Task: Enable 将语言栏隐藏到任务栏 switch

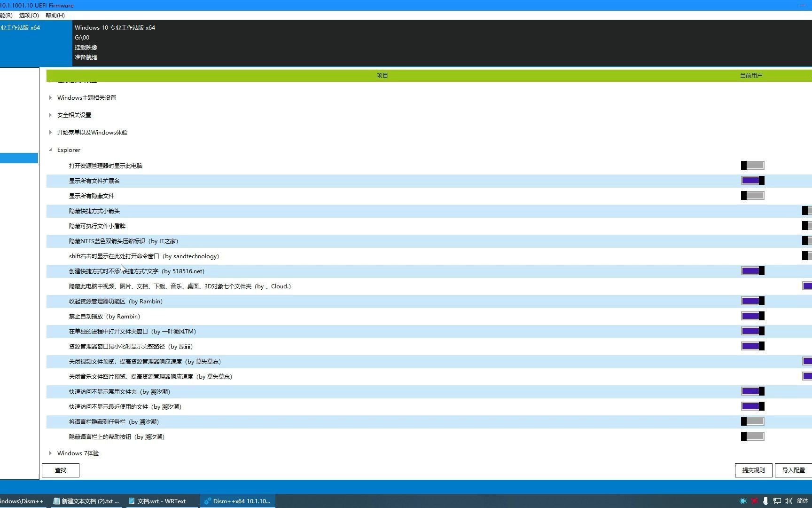Action: pos(753,421)
